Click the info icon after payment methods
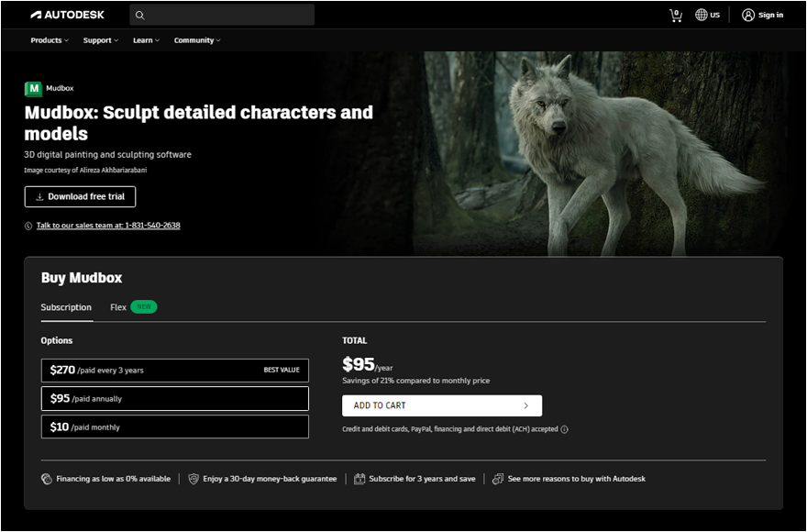Image resolution: width=807 pixels, height=532 pixels. (565, 429)
